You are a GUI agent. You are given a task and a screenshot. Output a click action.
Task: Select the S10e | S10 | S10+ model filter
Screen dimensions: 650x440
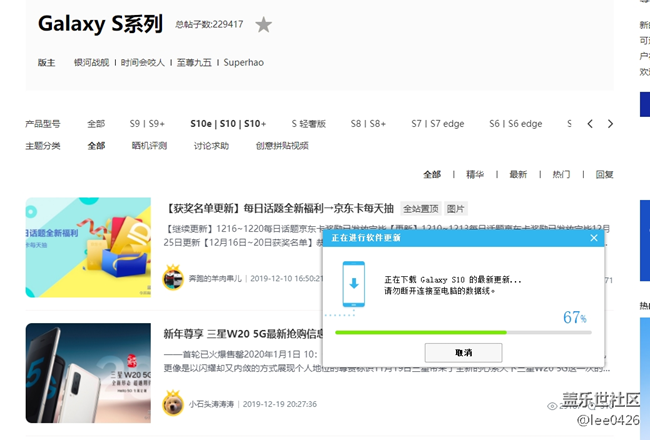[x=228, y=124]
